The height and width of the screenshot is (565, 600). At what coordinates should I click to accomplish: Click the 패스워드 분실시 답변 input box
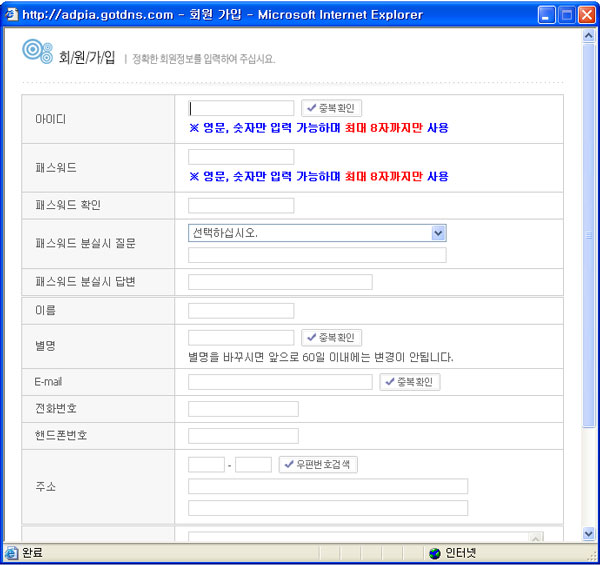point(280,282)
